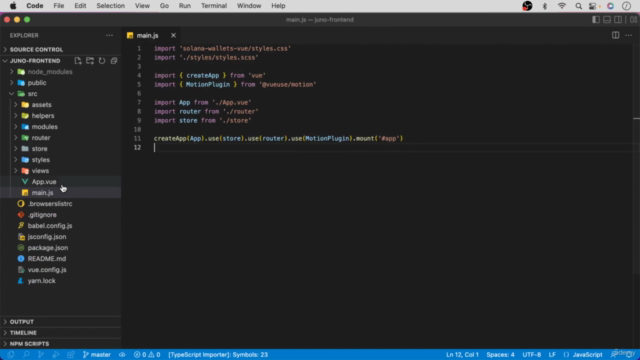Change indentation via Spaces: 4
The image size is (640, 360).
(x=500, y=355)
